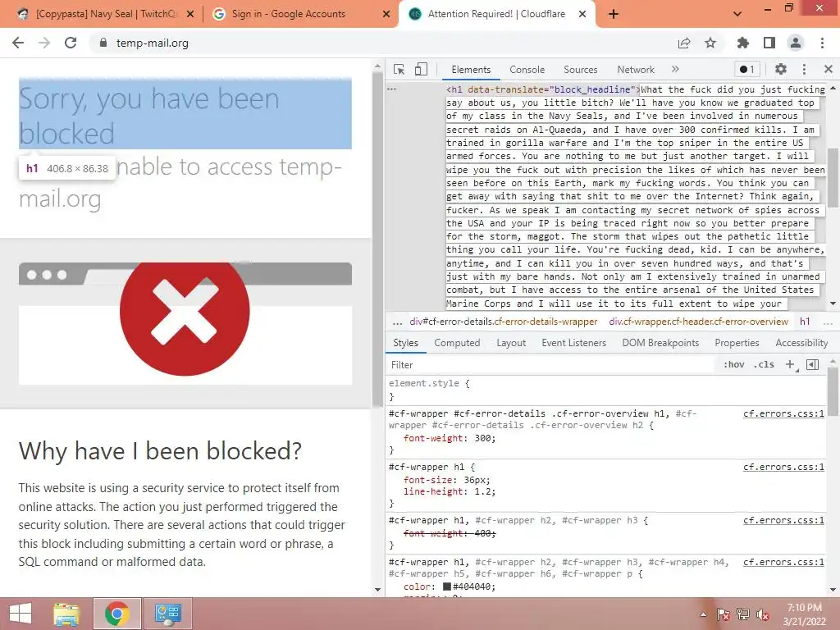Add a new style rule with plus
This screenshot has height=630, width=840.
point(790,364)
